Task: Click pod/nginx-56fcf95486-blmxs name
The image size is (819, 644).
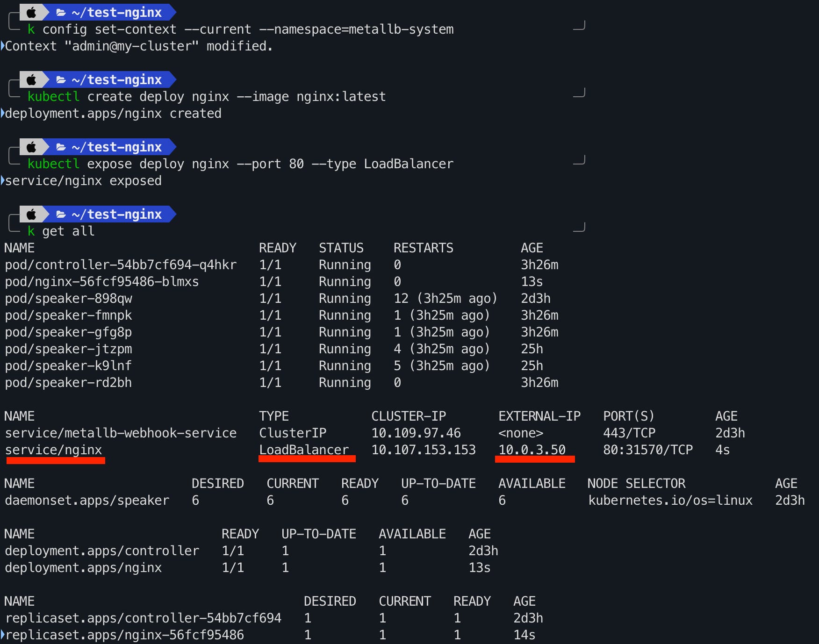Action: [x=102, y=282]
